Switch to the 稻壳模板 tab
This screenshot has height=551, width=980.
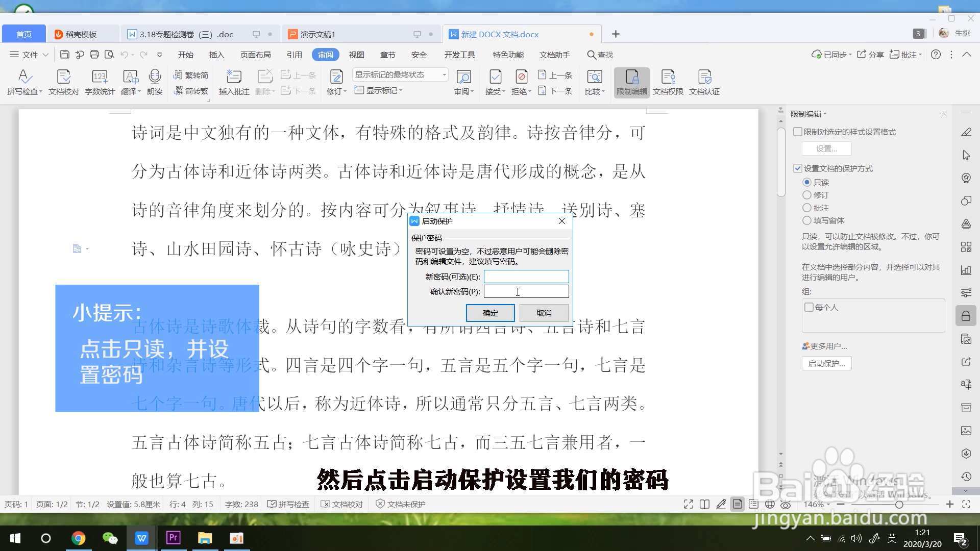coord(83,34)
